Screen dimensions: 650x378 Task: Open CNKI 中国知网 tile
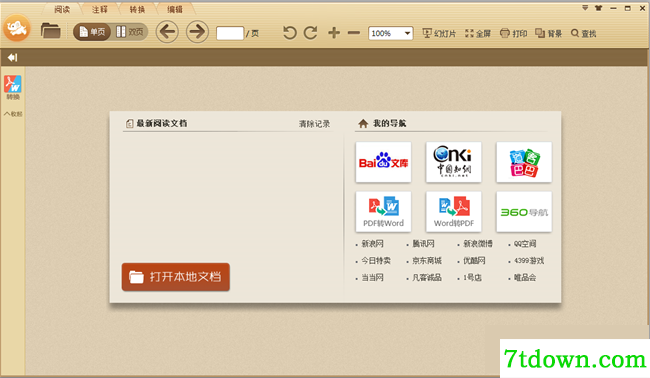click(454, 162)
